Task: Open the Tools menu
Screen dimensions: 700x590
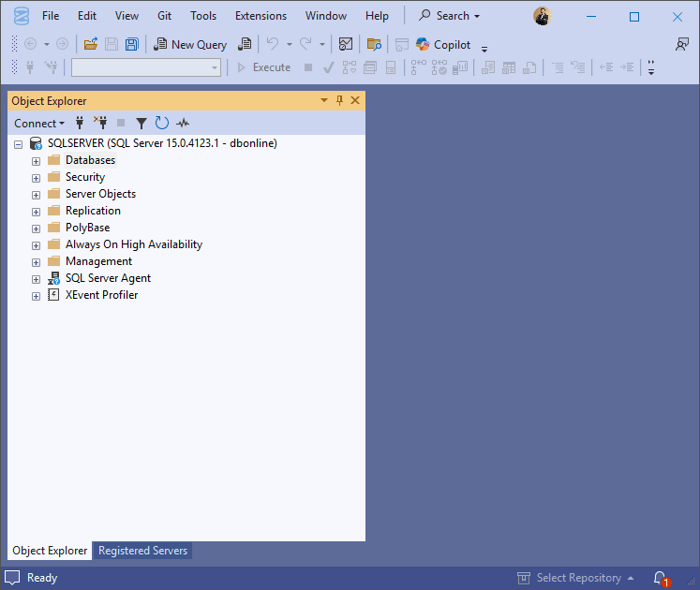Action: point(203,16)
